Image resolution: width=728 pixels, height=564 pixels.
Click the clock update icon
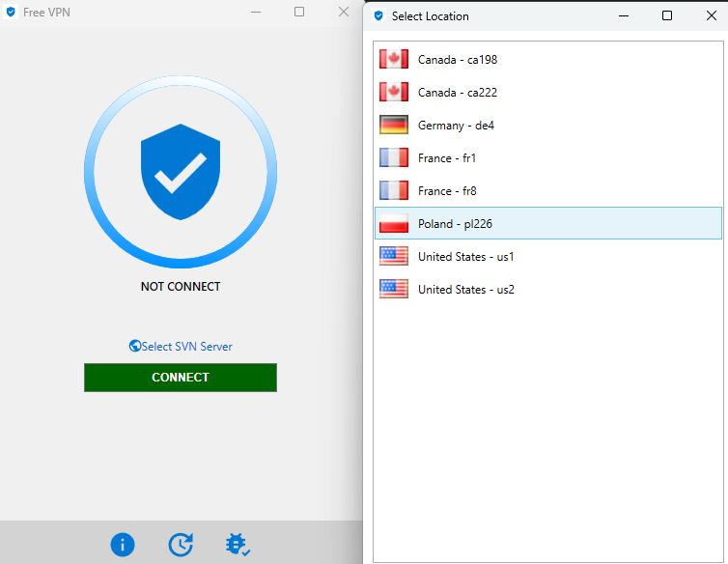[181, 545]
